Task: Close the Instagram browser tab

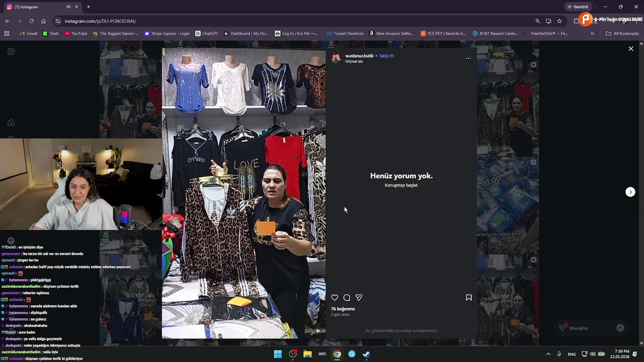Action: 76,7
